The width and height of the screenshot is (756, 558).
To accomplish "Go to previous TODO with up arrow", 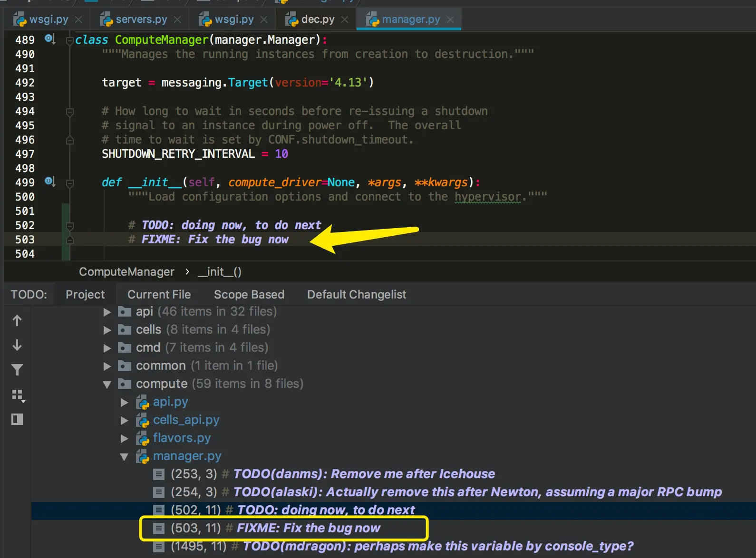I will [17, 321].
